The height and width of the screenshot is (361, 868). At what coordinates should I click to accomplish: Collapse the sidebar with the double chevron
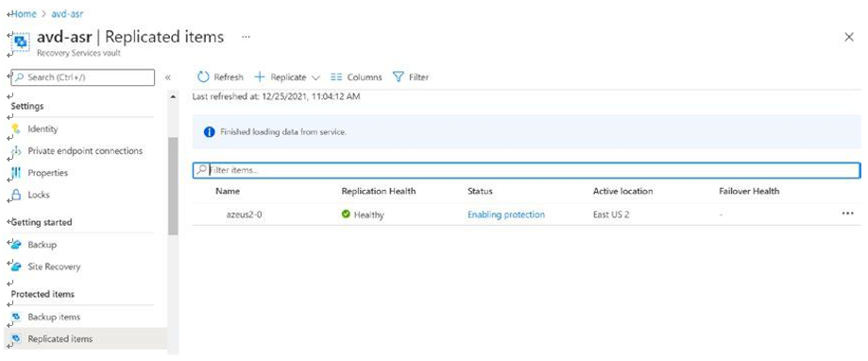168,78
